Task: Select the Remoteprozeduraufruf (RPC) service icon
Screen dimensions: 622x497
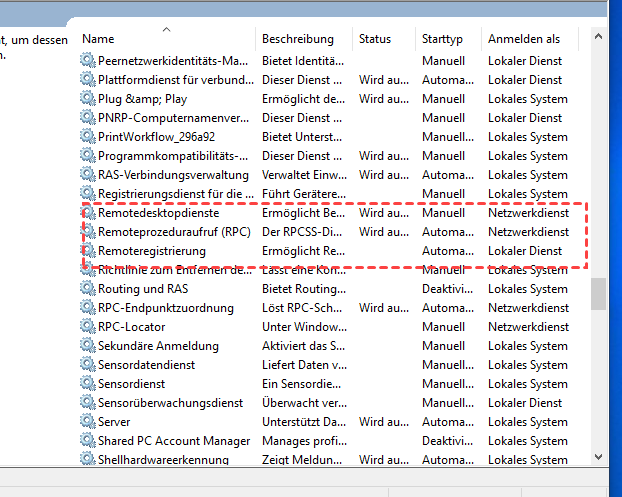Action: 88,232
